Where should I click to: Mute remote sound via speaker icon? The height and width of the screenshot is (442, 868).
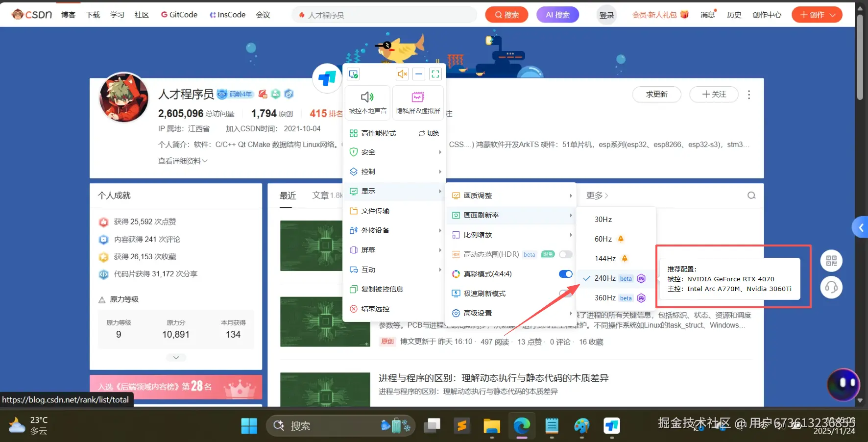click(x=402, y=74)
